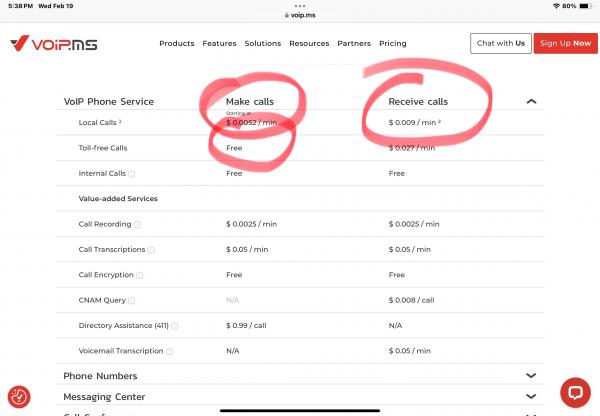Tap the voip.ms address bar
The image size is (600, 416).
[x=300, y=16]
